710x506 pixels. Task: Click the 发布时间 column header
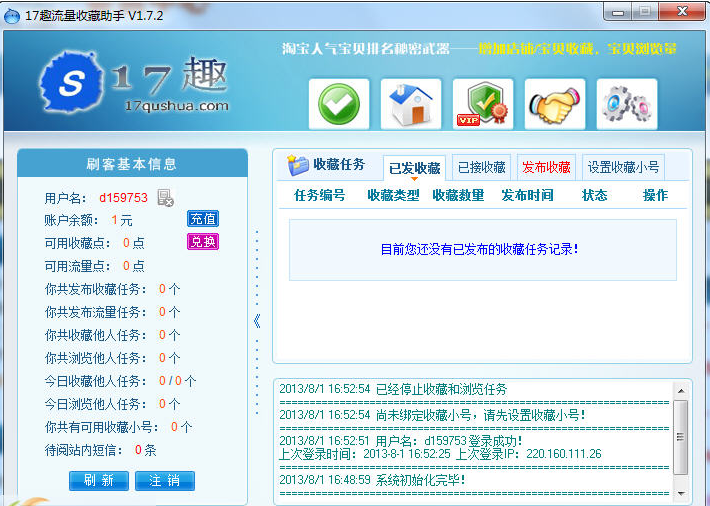pyautogui.click(x=528, y=195)
